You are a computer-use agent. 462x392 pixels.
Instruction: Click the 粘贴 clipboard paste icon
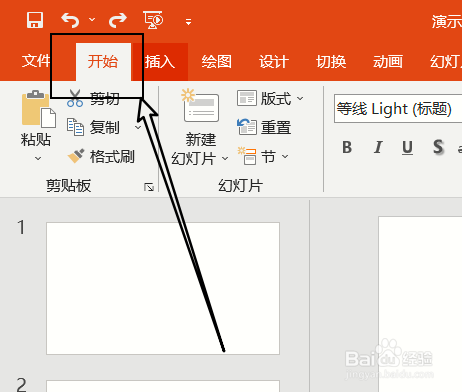click(x=38, y=109)
